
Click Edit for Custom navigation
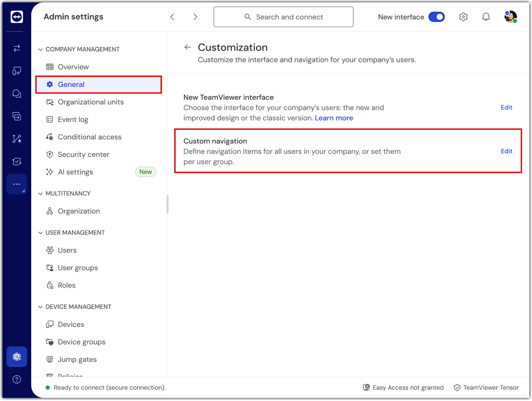click(x=506, y=151)
